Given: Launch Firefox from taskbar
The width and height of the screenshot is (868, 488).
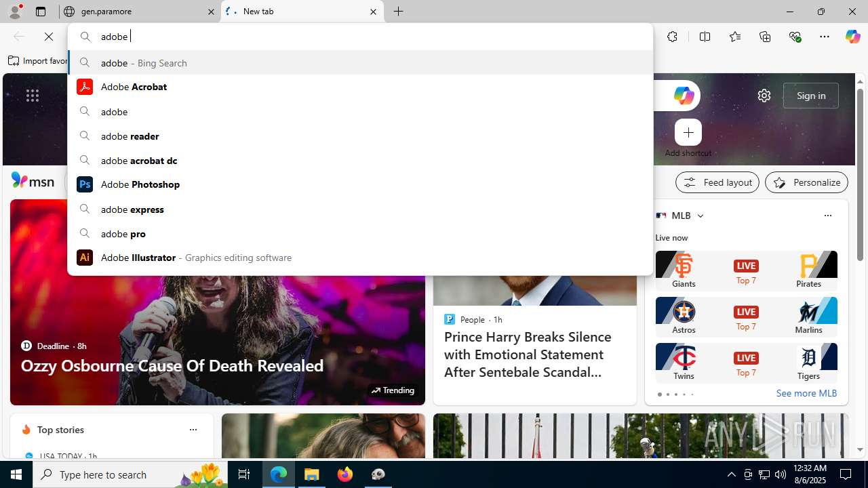Looking at the screenshot, I should click(x=345, y=474).
